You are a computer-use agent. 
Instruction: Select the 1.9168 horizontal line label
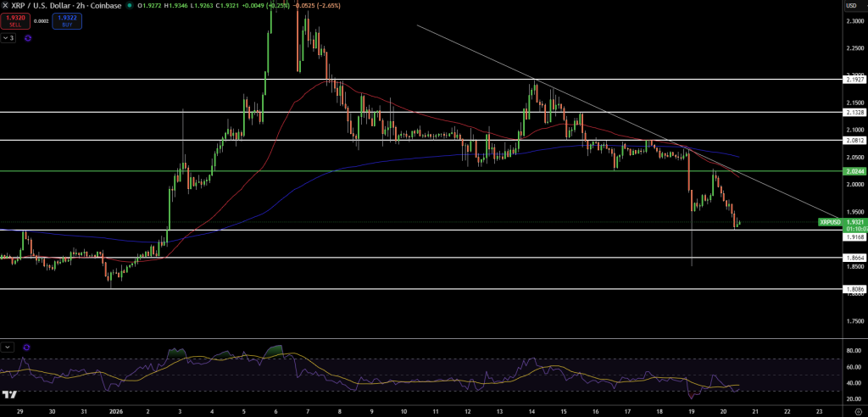pos(856,236)
